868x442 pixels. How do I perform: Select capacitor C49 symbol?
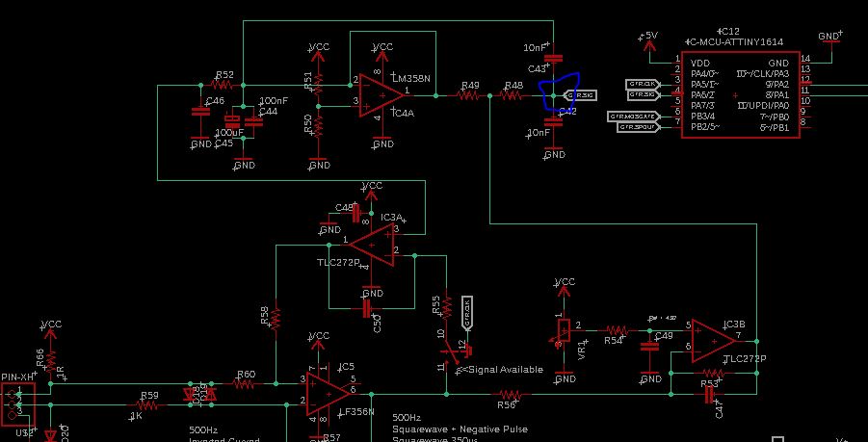click(x=649, y=347)
